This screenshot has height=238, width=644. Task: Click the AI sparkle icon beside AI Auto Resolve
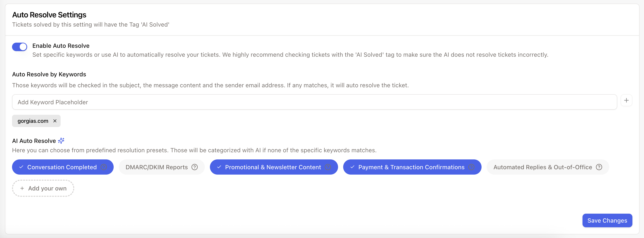point(61,141)
